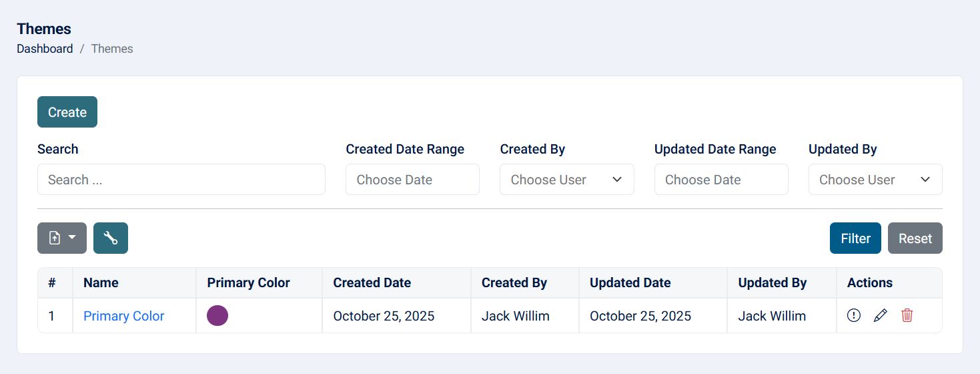Click the pencil edit icon for Primary Color
980x374 pixels.
pos(881,315)
